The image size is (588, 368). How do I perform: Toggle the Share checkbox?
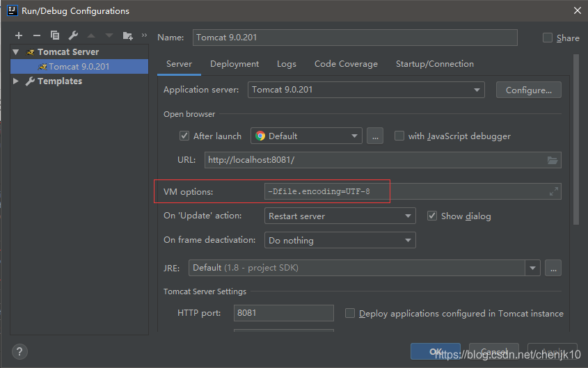(548, 38)
